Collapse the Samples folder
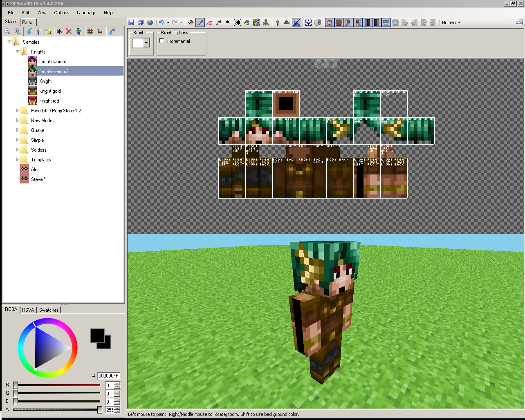This screenshot has height=420, width=525. (9, 42)
